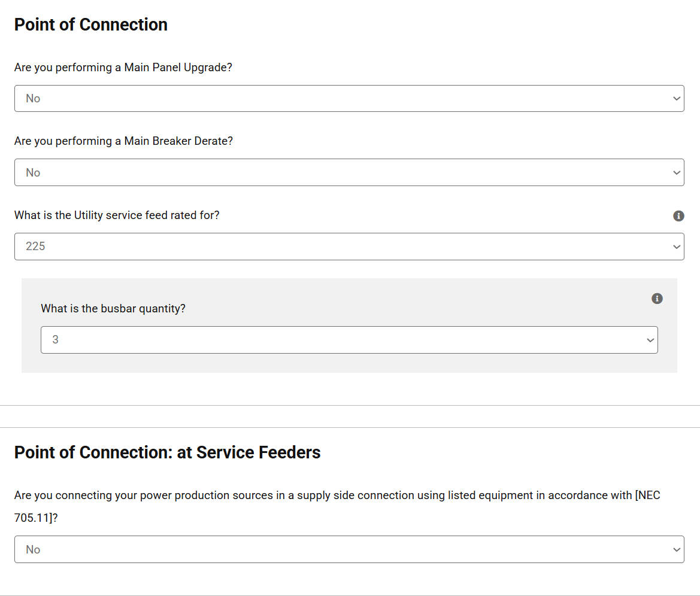
Task: Open the Main Breaker Derate dropdown
Action: pos(349,172)
